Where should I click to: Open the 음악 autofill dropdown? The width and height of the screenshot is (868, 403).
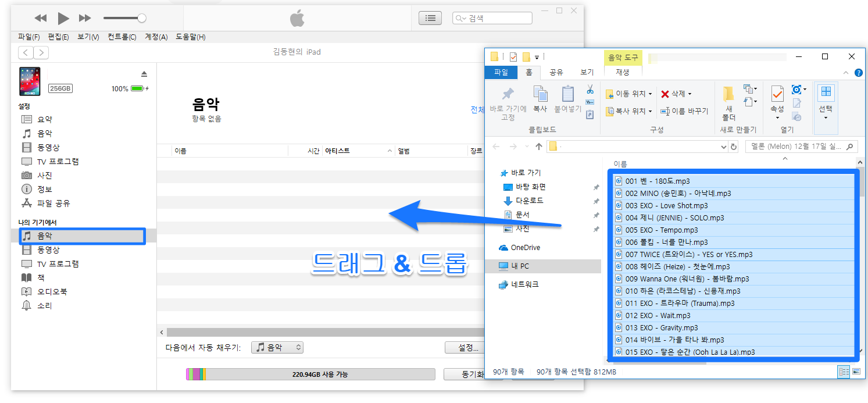pyautogui.click(x=277, y=347)
